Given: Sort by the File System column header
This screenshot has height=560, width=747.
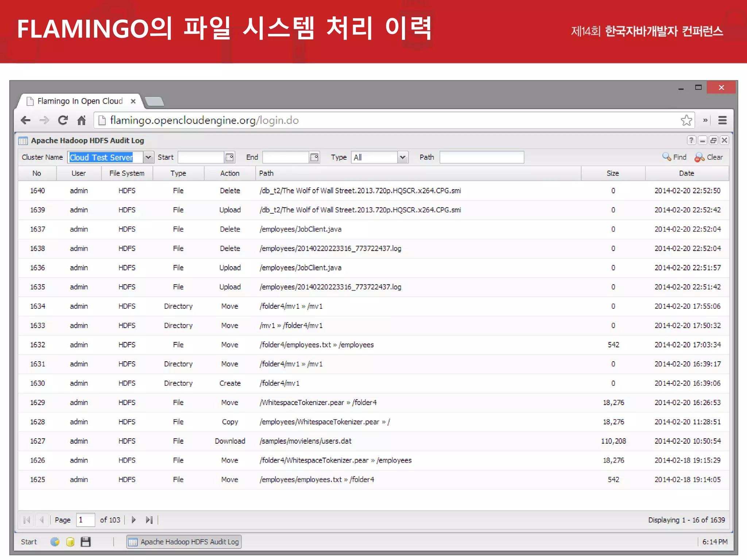Looking at the screenshot, I should pyautogui.click(x=127, y=174).
